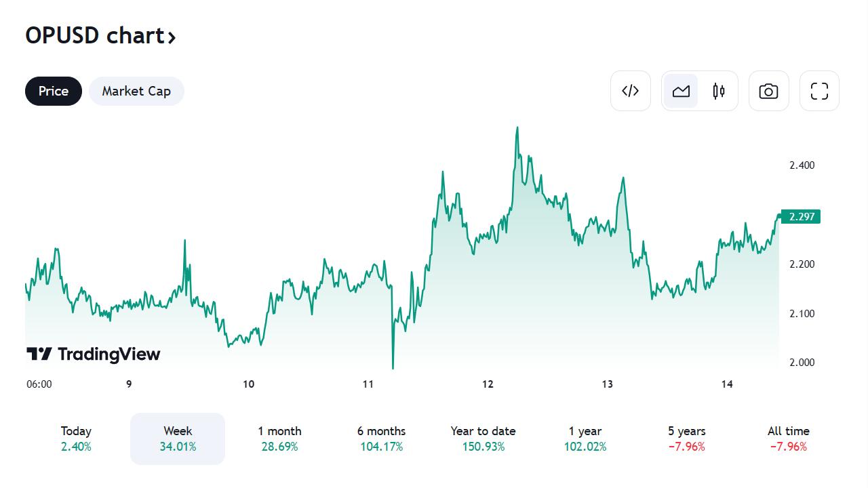Click the embed code icon
Image resolution: width=868 pixels, height=488 pixels.
630,91
